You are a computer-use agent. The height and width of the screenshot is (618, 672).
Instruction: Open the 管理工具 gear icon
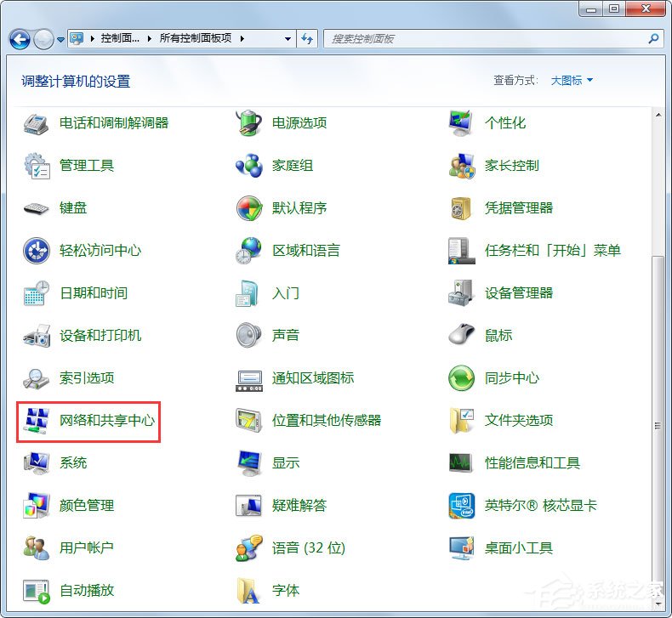[x=36, y=166]
